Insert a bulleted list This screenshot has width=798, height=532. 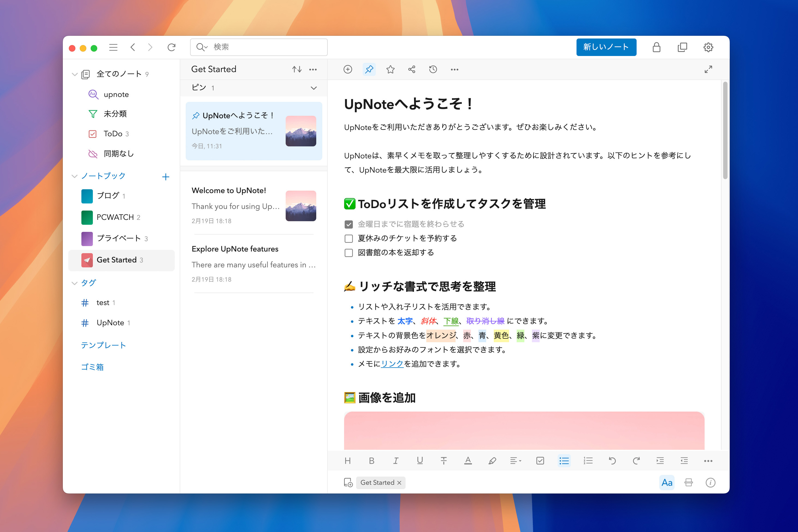(564, 460)
